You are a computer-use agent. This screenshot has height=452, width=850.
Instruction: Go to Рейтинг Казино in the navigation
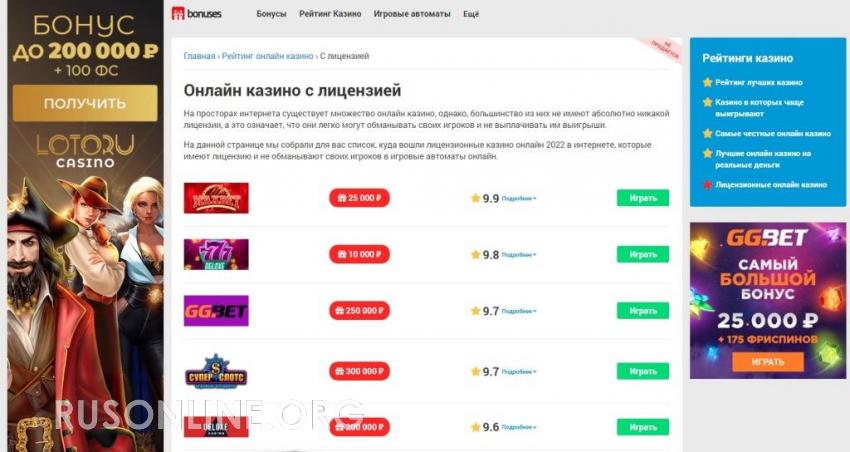pos(330,14)
